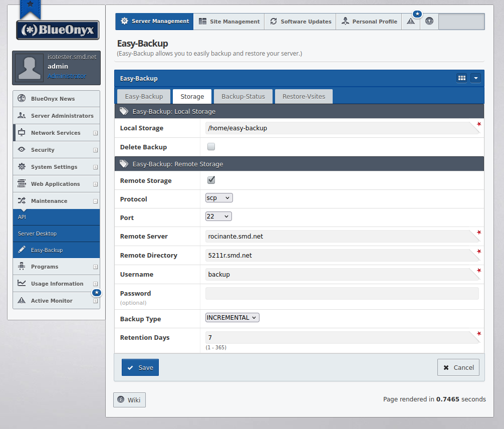Click the eye icon beside Security
The width and height of the screenshot is (504, 429).
coord(22,150)
